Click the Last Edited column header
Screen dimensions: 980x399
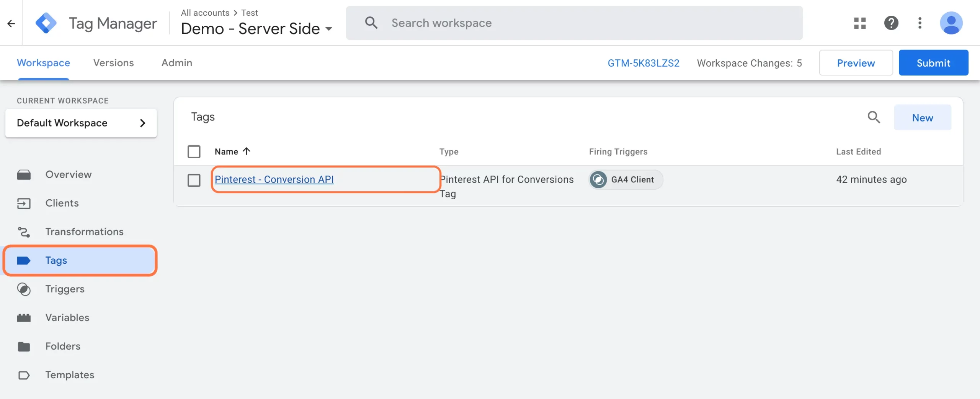(x=858, y=152)
